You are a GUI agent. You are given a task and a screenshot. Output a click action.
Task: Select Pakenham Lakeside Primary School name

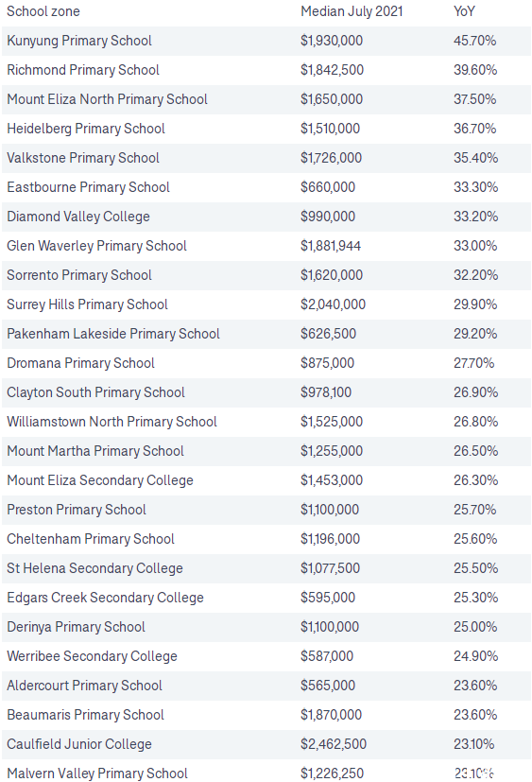click(x=113, y=334)
